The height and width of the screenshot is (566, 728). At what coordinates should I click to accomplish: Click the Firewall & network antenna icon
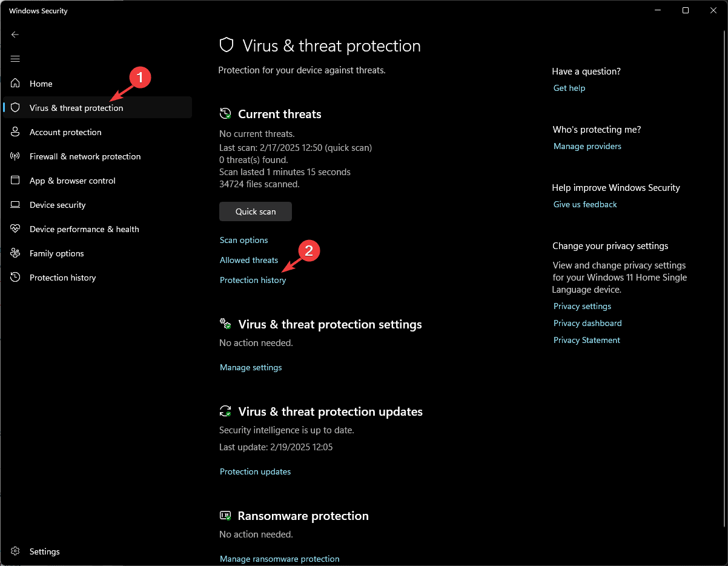(16, 156)
